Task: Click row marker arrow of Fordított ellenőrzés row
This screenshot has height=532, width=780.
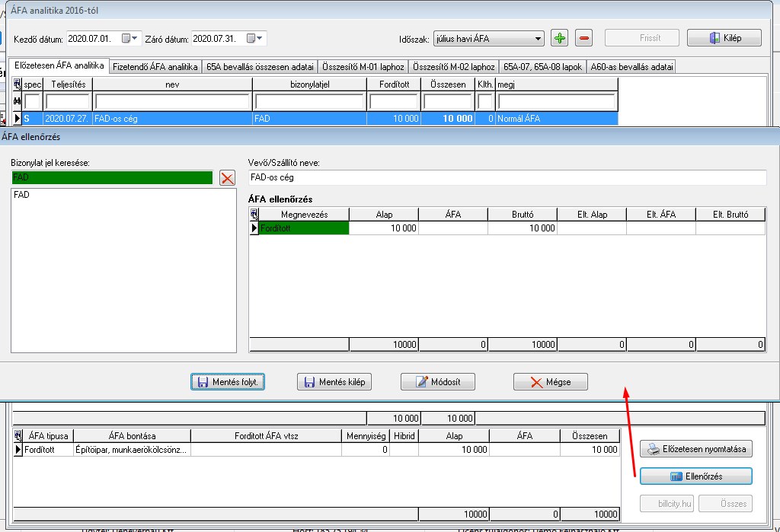Action: pyautogui.click(x=254, y=228)
